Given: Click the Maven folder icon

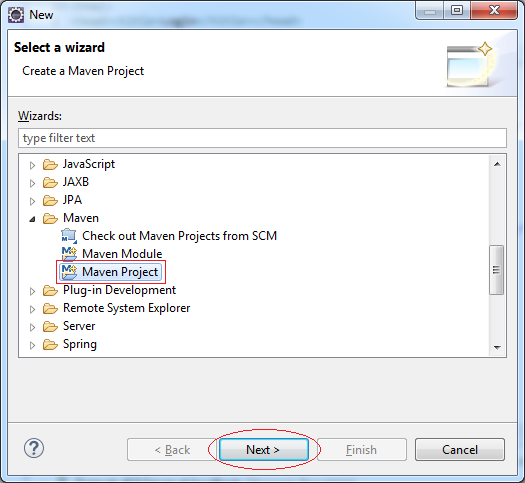Looking at the screenshot, I should click(50, 218).
